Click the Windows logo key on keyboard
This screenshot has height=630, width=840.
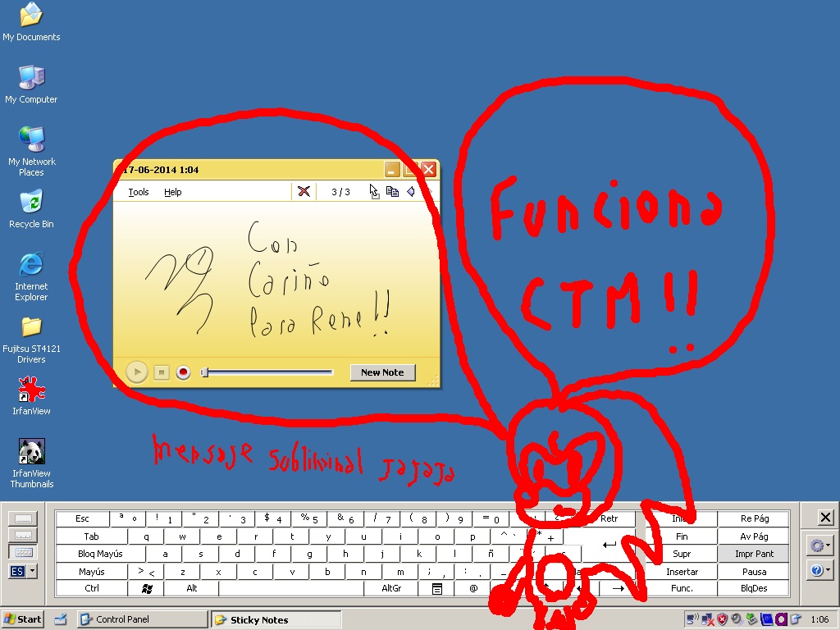(x=147, y=588)
